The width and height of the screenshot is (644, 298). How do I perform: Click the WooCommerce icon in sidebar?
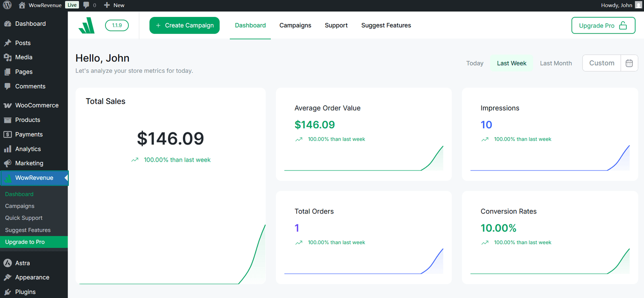pyautogui.click(x=8, y=105)
